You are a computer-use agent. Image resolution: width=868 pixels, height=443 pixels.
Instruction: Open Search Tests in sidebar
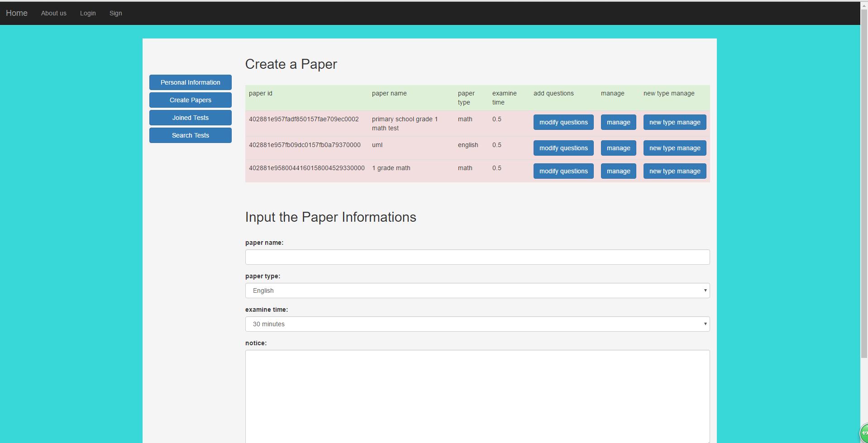coord(191,135)
